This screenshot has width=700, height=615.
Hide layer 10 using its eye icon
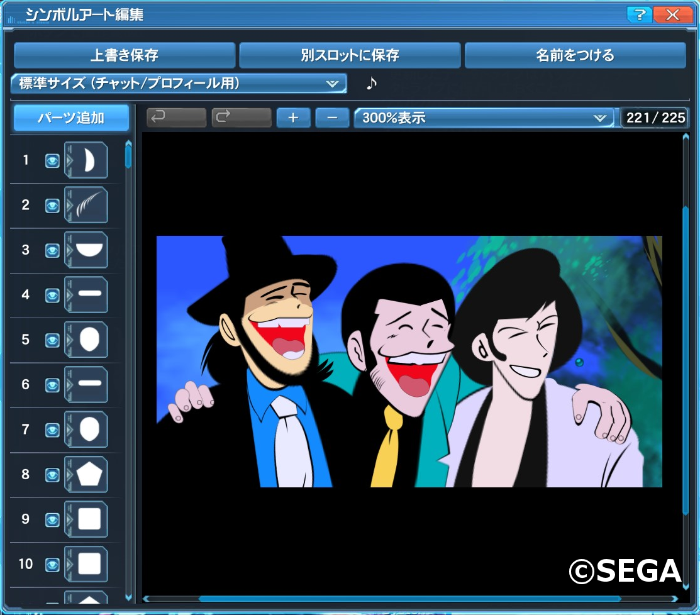(52, 565)
